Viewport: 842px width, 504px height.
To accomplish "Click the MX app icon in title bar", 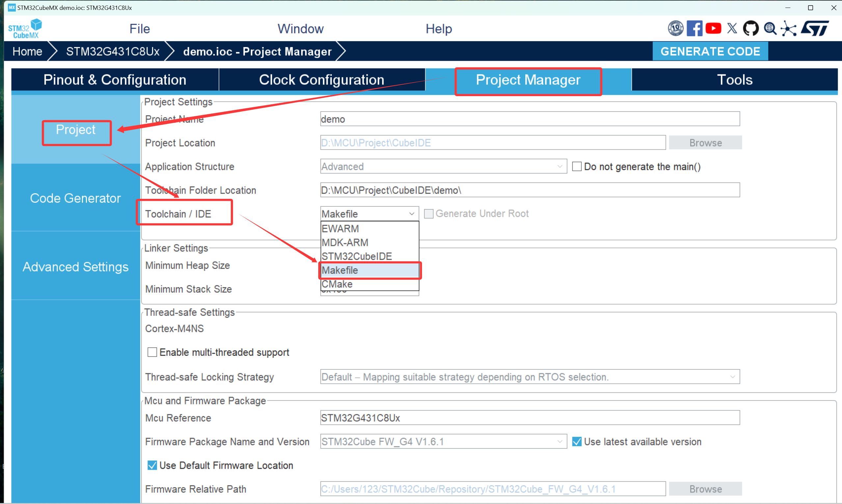I will [x=12, y=8].
